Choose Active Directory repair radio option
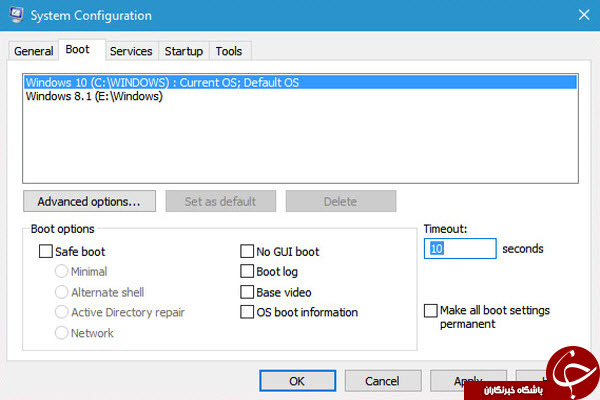 click(61, 312)
